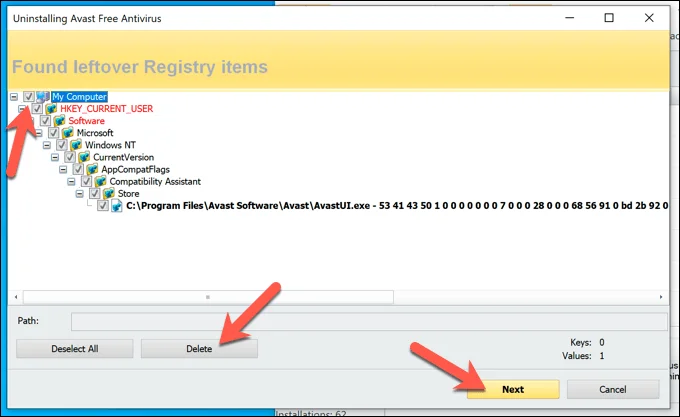Click the My Computer icon in the tree
Screen dimensions: 680x417
pyautogui.click(x=42, y=96)
